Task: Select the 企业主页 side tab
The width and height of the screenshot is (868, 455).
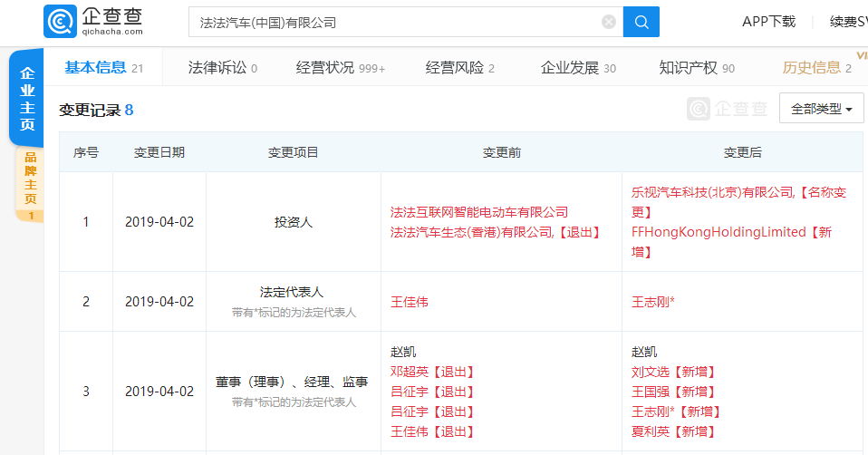Action: point(26,99)
